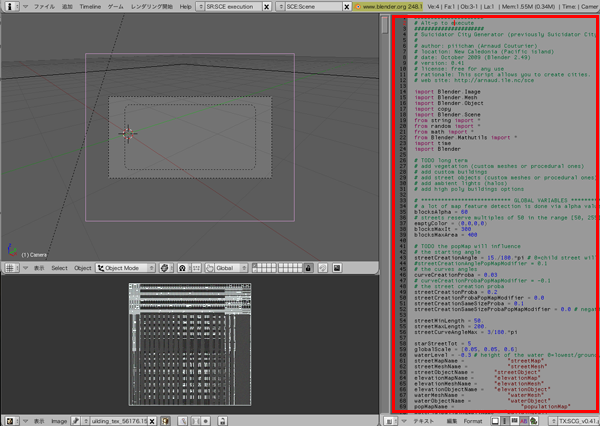Open the info window type selector
600x426 pixels.
11,6
